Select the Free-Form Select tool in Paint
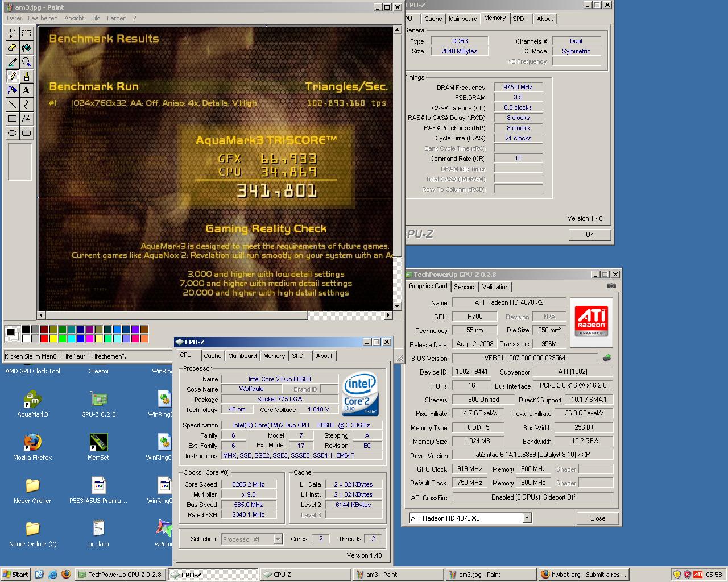 pyautogui.click(x=12, y=34)
